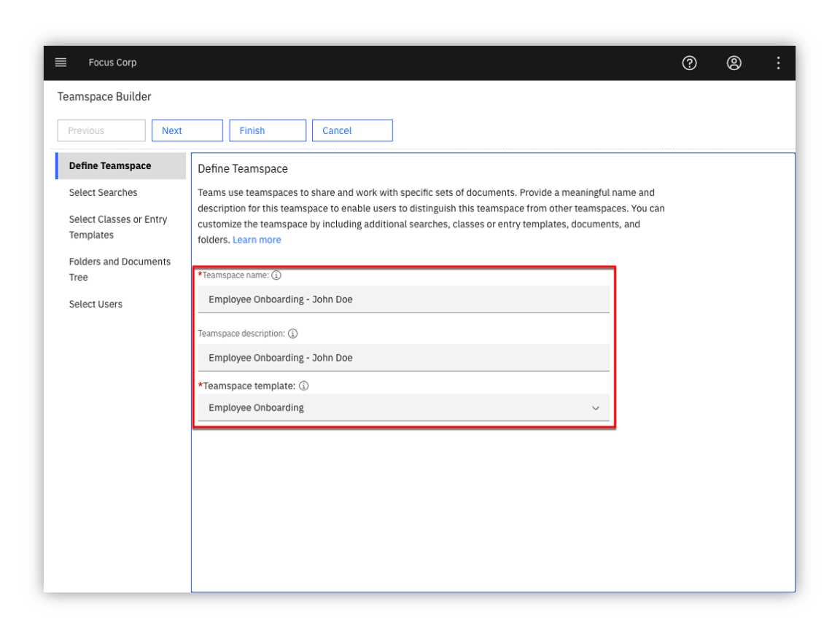This screenshot has width=840, height=639.
Task: Open the Learn more link
Action: click(x=257, y=240)
